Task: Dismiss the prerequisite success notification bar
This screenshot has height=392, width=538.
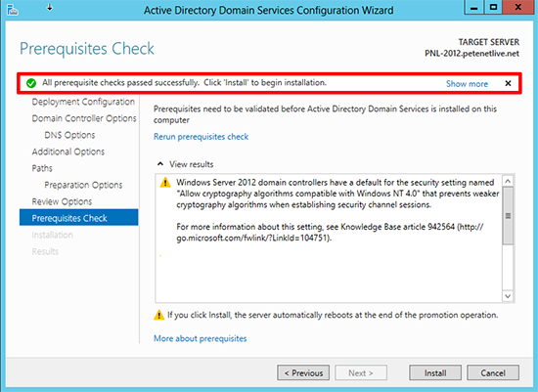Action: (x=508, y=83)
